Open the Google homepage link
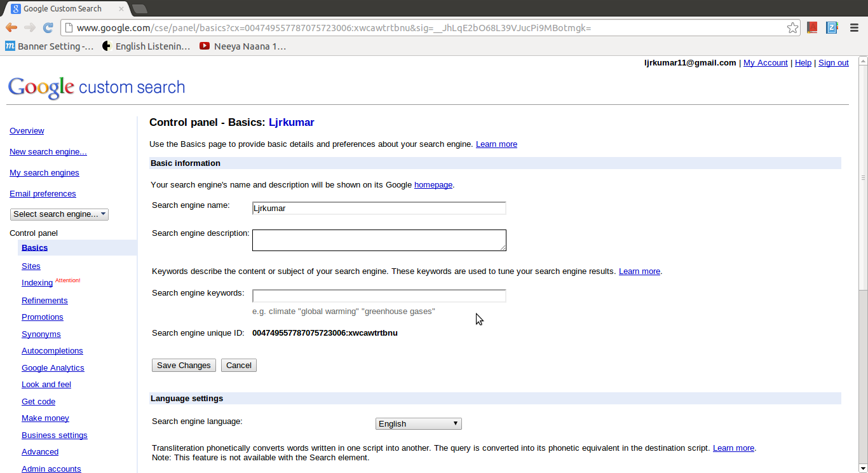This screenshot has height=473, width=868. tap(433, 185)
